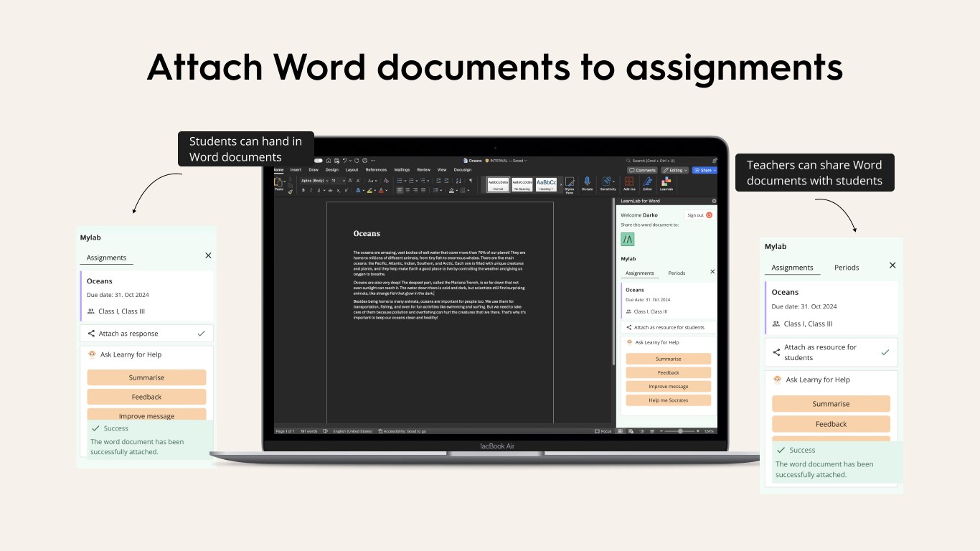Click the Sensitivity ribbon icon

click(x=608, y=181)
